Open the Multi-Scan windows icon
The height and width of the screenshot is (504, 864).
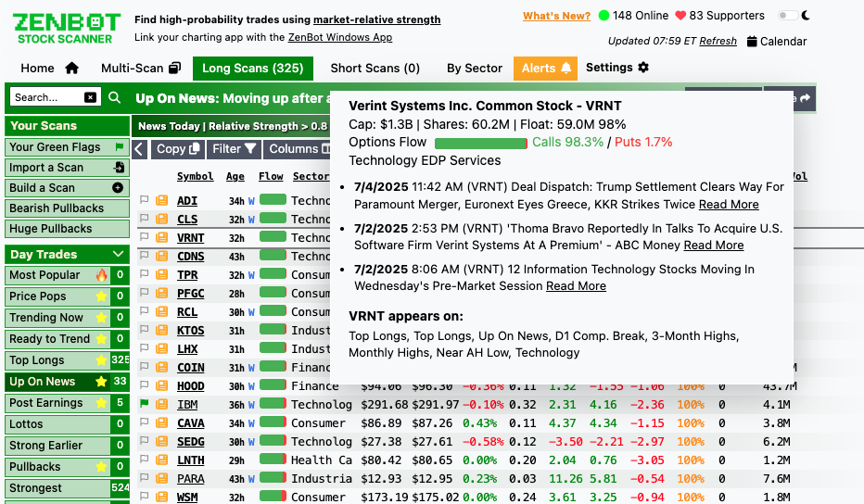[174, 69]
